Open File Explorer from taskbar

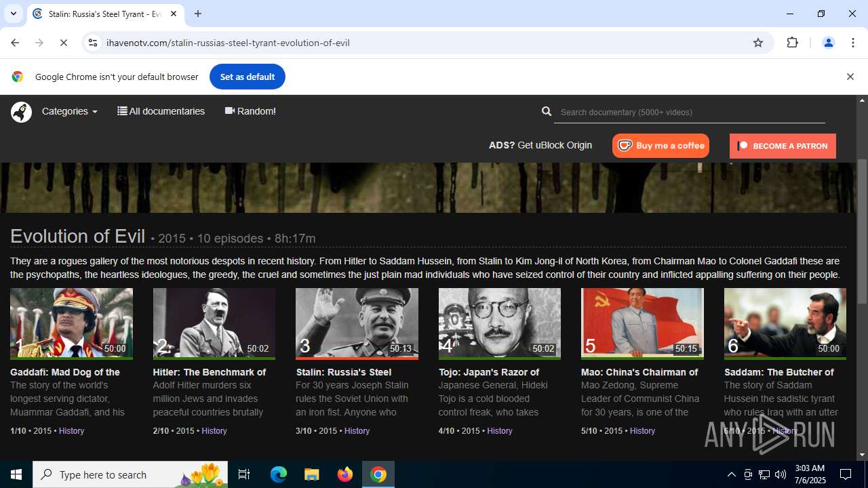[x=312, y=474]
